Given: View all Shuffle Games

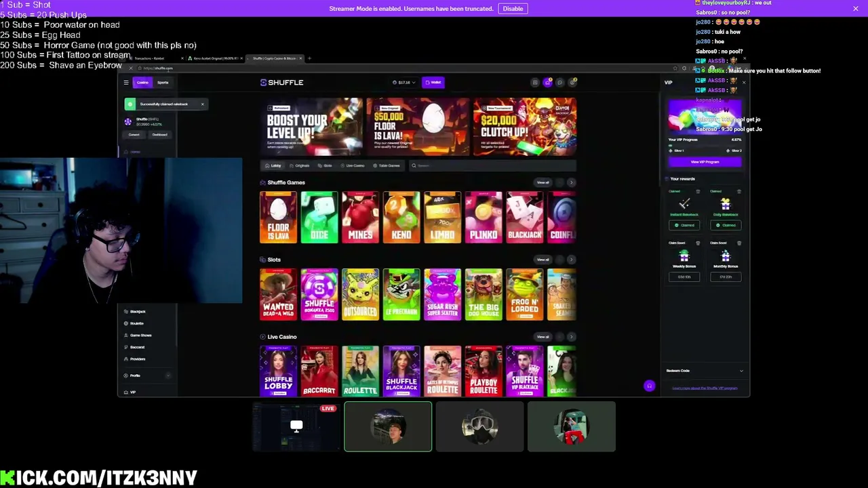Looking at the screenshot, I should [542, 182].
